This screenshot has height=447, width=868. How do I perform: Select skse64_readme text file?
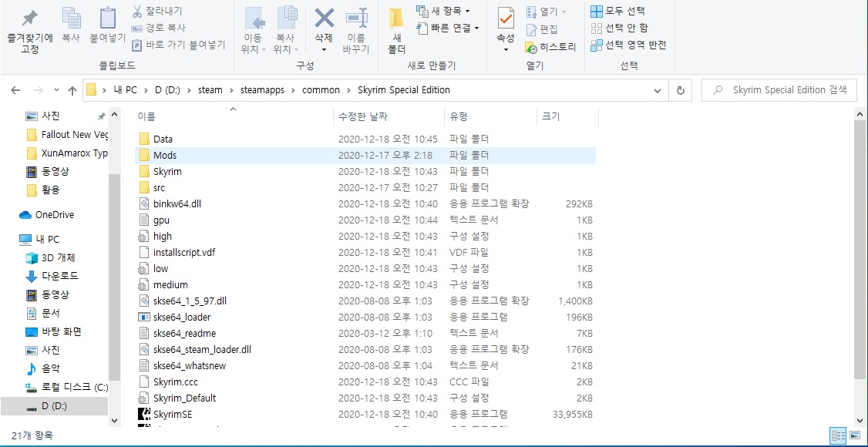pos(365,333)
